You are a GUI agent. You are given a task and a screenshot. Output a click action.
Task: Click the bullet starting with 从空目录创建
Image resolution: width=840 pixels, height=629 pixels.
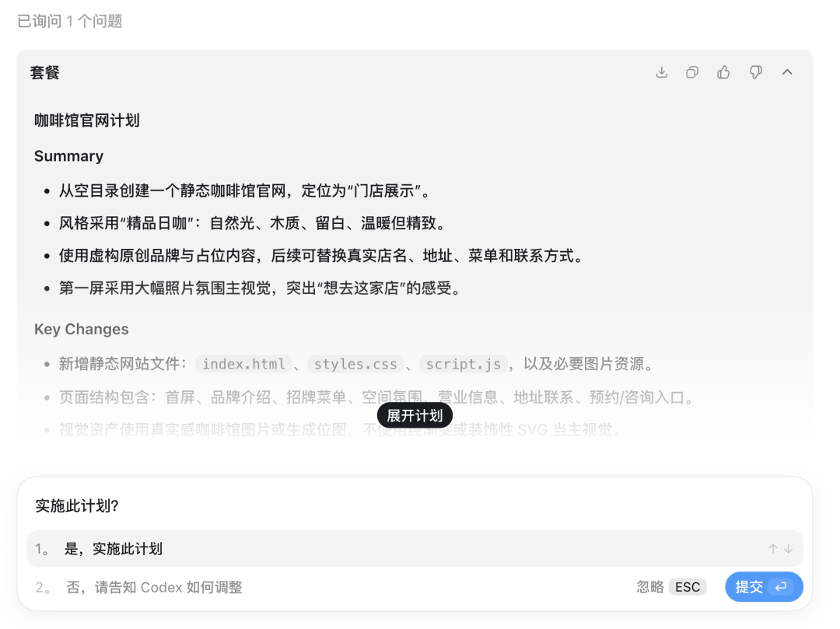pos(244,190)
